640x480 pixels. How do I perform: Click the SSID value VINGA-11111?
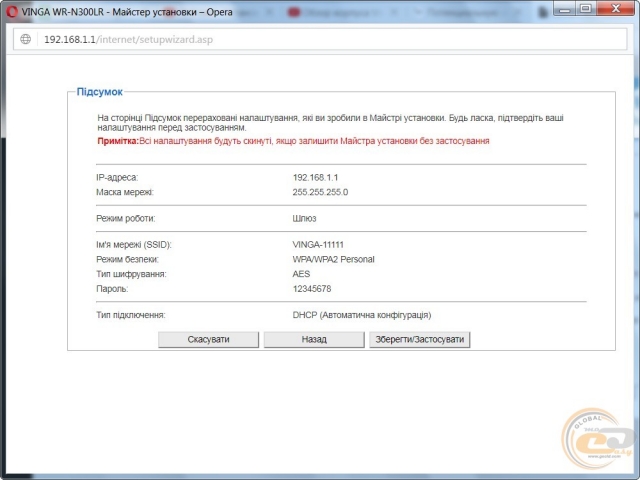[x=318, y=244]
